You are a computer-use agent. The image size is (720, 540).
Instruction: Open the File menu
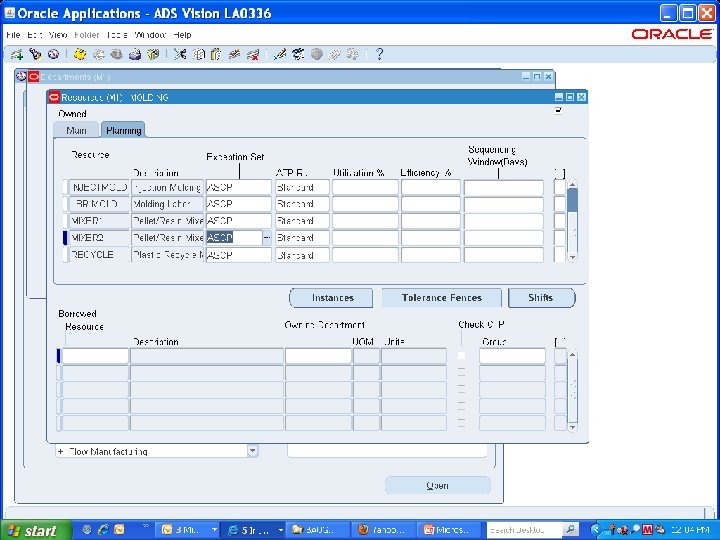click(x=13, y=35)
